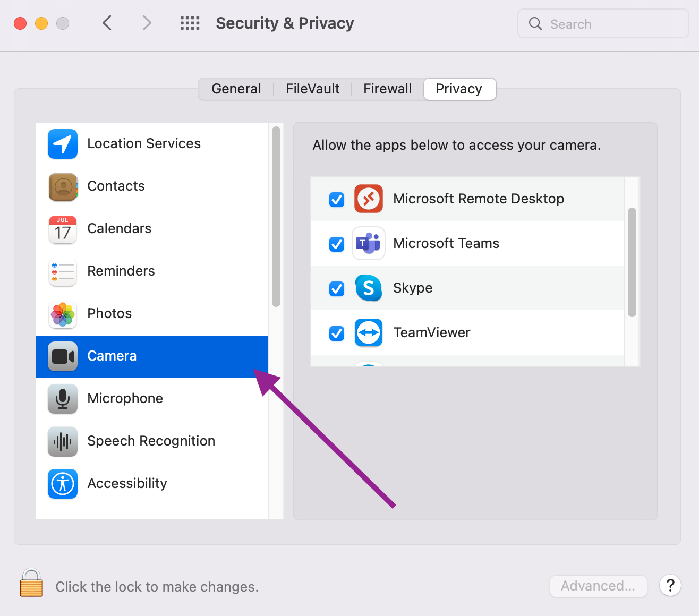Select Microphone in the privacy list

[x=152, y=399]
